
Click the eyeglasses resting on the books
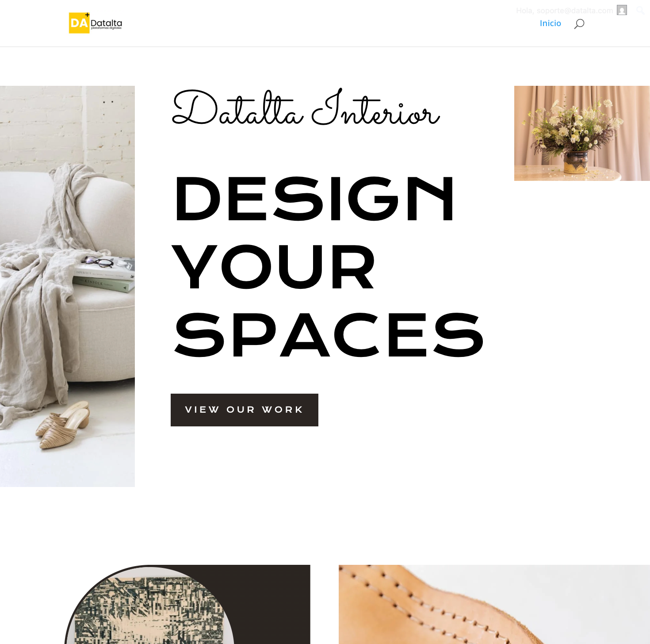pyautogui.click(x=98, y=262)
